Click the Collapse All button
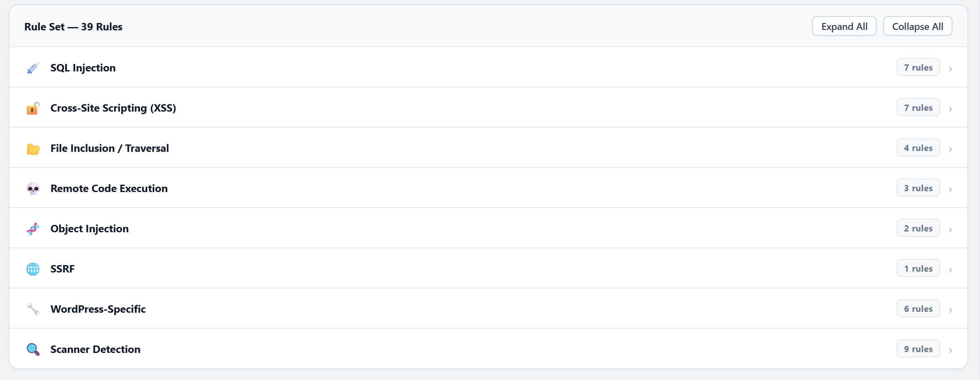980x380 pixels. [x=918, y=26]
